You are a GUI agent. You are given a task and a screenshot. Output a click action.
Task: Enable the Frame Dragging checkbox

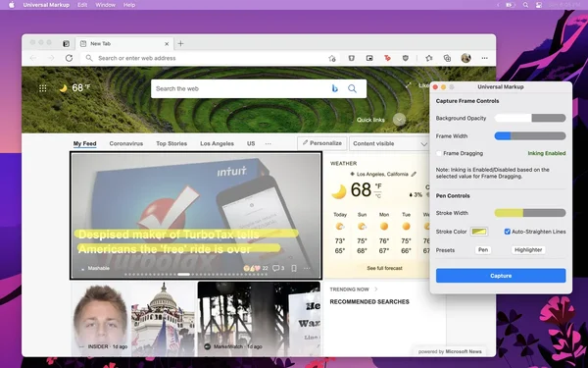click(x=439, y=153)
